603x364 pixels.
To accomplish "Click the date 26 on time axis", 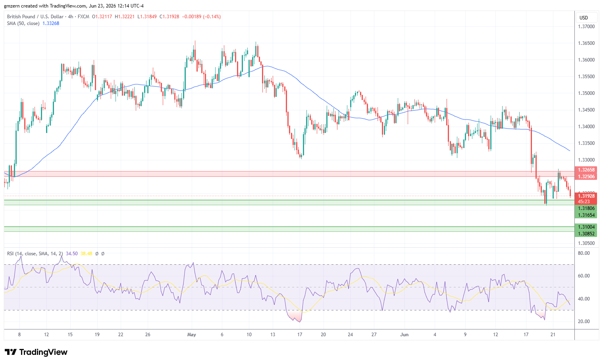I will point(148,335).
